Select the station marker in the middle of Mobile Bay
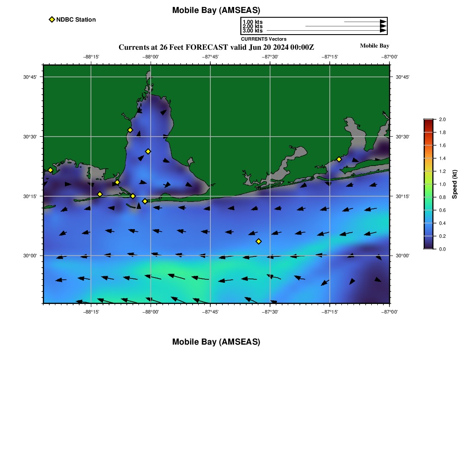This screenshot has height=454, width=476. [x=148, y=151]
